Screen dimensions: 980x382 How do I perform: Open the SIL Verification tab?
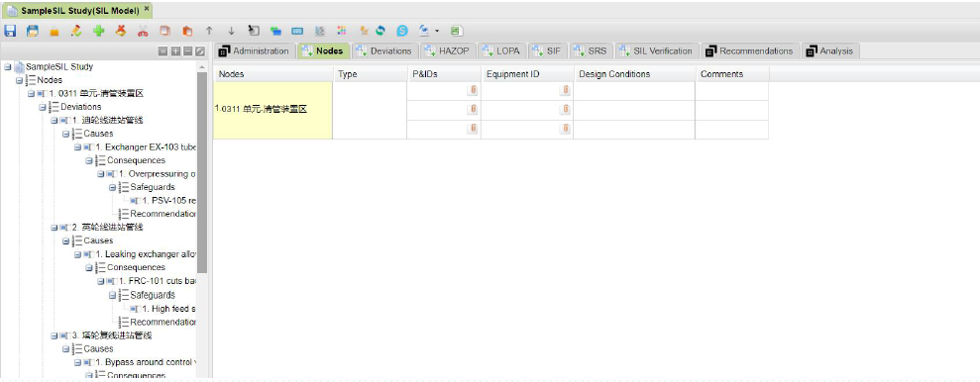656,51
